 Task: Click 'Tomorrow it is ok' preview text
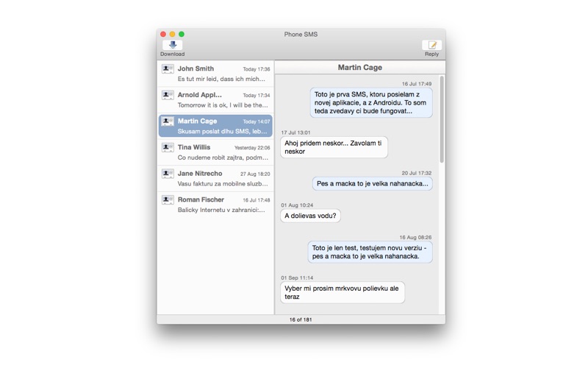click(223, 105)
